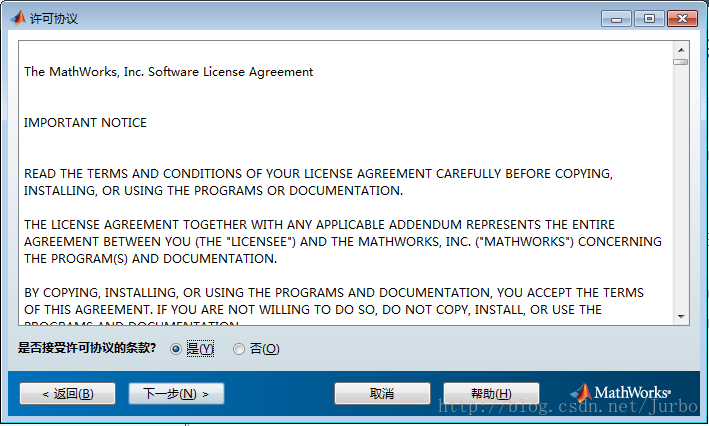
Task: Select the 是(Y) radio button
Action: (176, 349)
